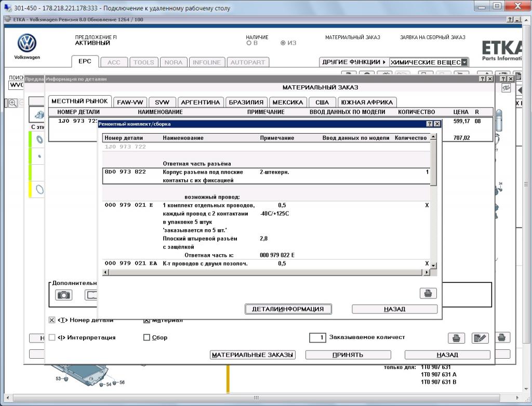This screenshot has height=406, width=532.
Task: Select the 8D0 973 822 part row
Action: tap(267, 176)
